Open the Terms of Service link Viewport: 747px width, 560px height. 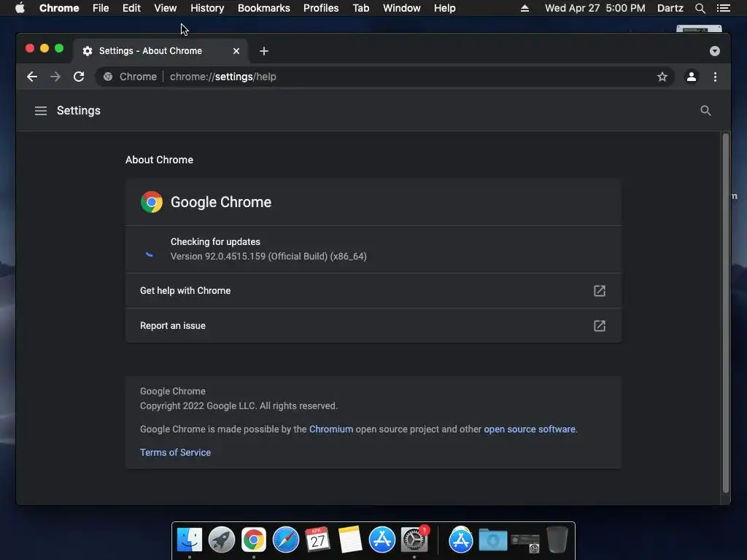[175, 452]
